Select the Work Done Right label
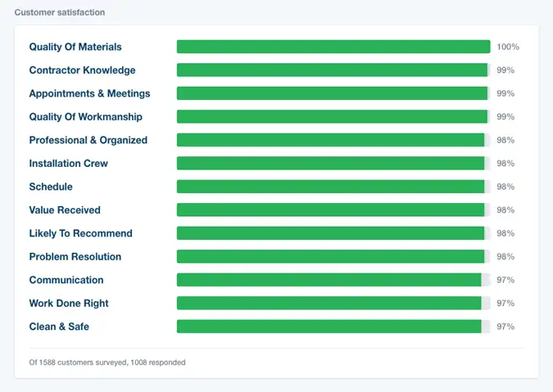The height and width of the screenshot is (392, 553). (x=69, y=304)
